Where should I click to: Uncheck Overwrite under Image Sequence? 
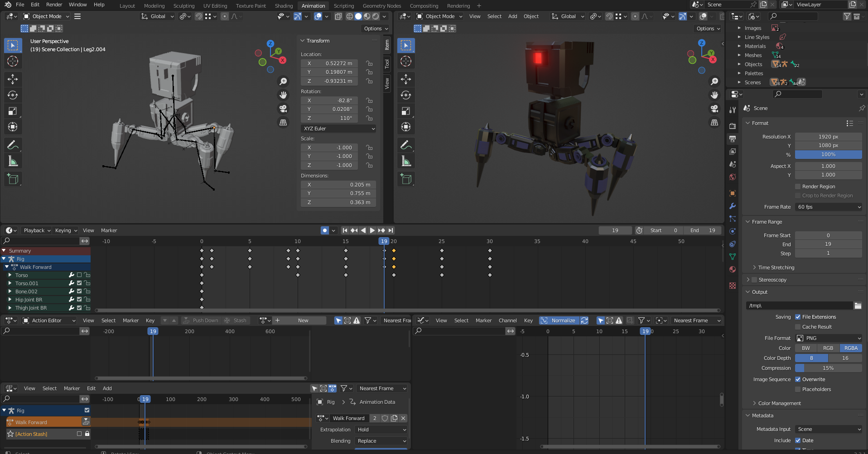coord(798,379)
